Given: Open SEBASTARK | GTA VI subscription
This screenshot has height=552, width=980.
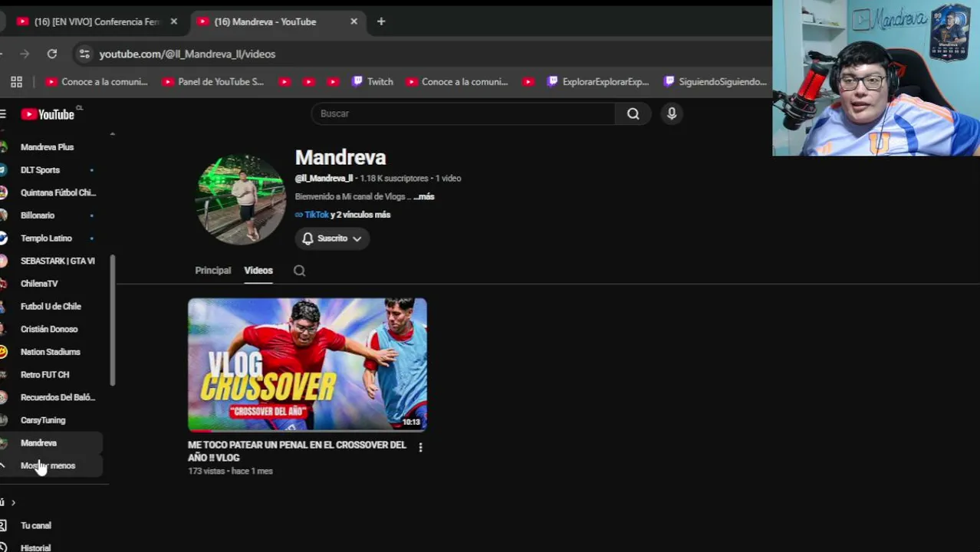Looking at the screenshot, I should point(48,261).
